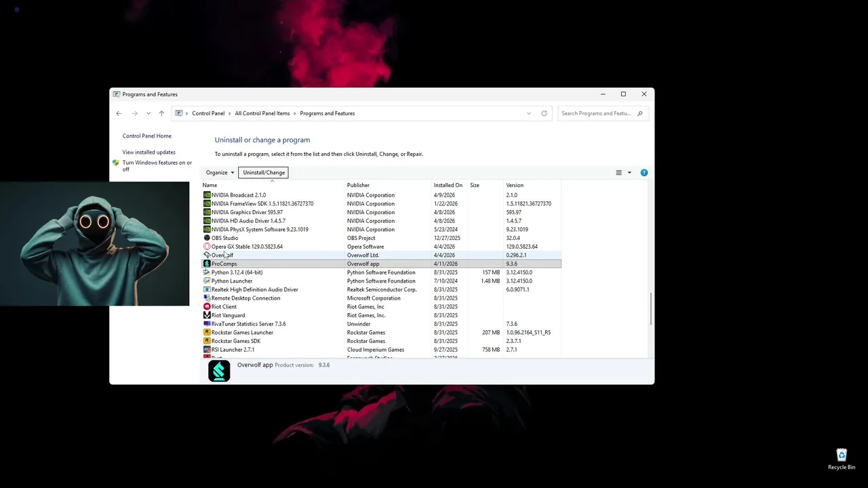Click Opera Software publisher cell

(x=366, y=247)
